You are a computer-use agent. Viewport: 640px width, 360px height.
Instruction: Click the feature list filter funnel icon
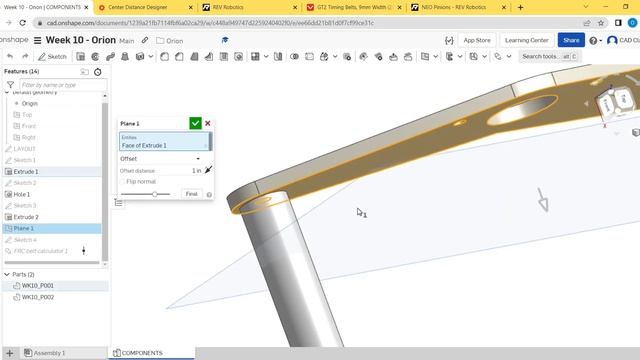click(10, 85)
